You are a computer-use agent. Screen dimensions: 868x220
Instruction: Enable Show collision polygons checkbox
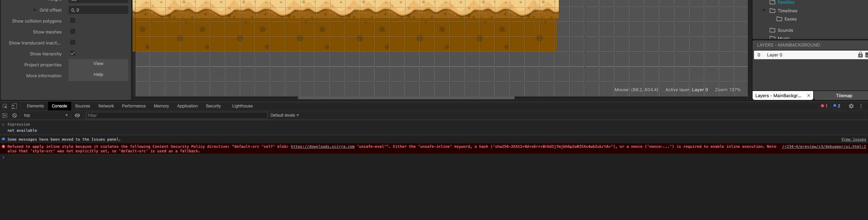tap(73, 21)
